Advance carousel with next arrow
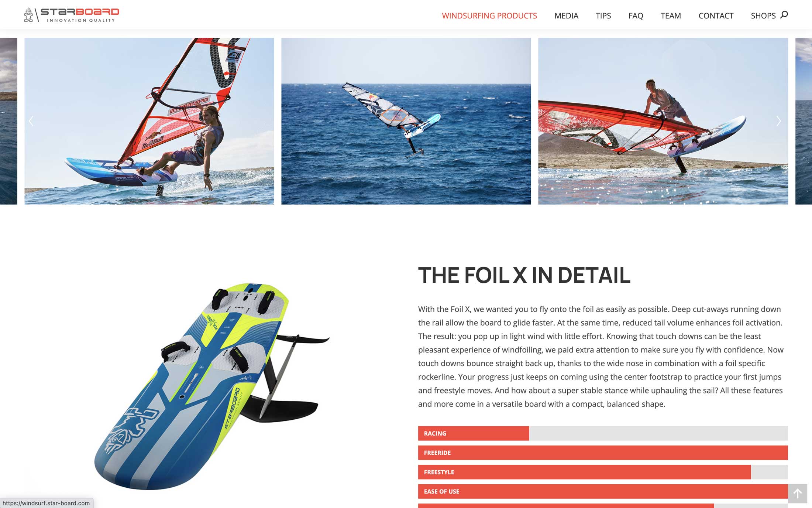The width and height of the screenshot is (812, 508). pos(778,121)
